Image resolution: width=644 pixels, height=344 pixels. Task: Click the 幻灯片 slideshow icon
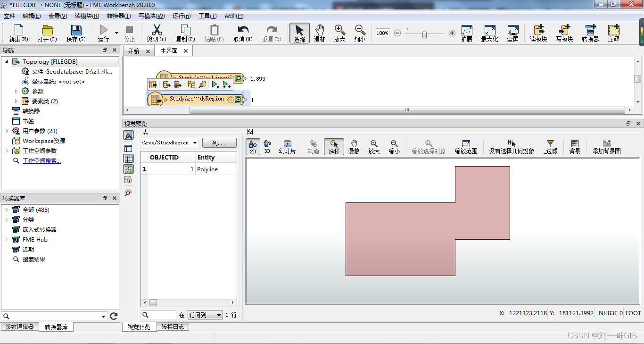[x=288, y=147]
